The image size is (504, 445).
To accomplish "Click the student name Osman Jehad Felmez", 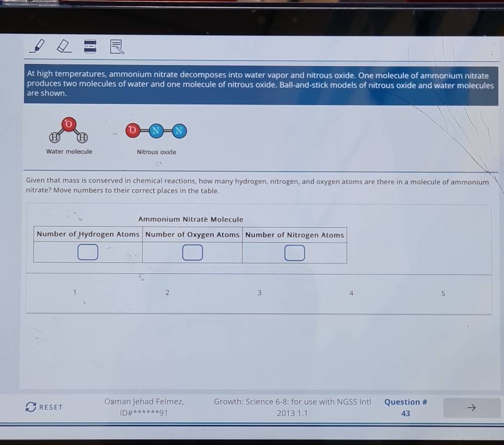I will 144,402.
